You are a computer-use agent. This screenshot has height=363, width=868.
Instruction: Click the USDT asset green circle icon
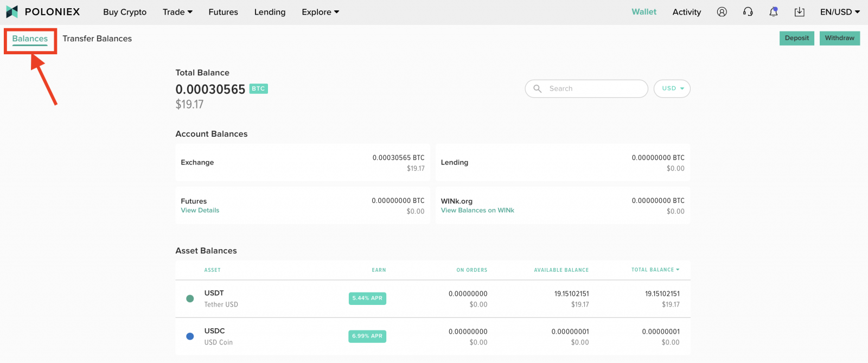tap(190, 298)
